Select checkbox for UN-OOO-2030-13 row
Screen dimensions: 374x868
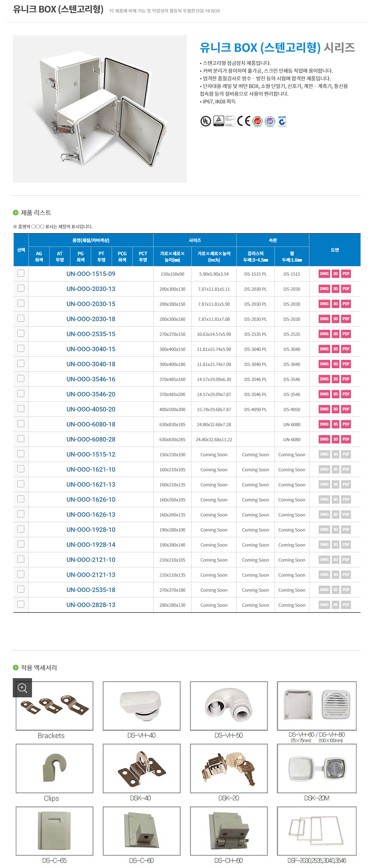pos(21,288)
